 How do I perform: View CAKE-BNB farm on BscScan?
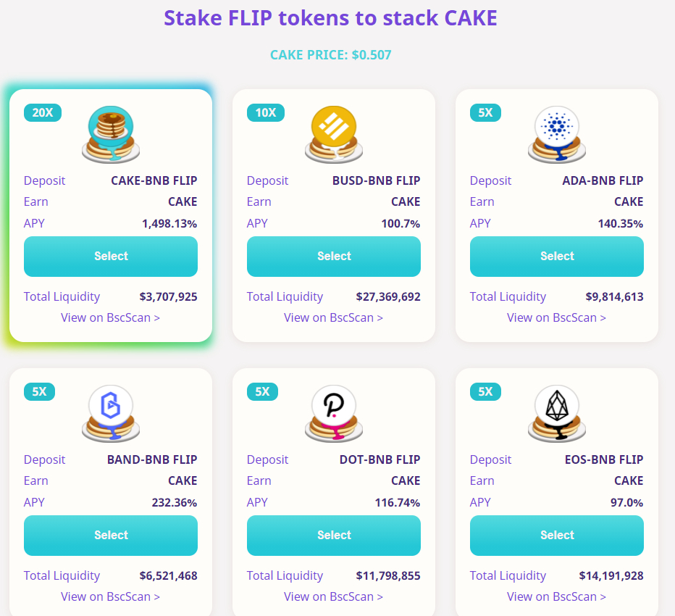pyautogui.click(x=111, y=317)
